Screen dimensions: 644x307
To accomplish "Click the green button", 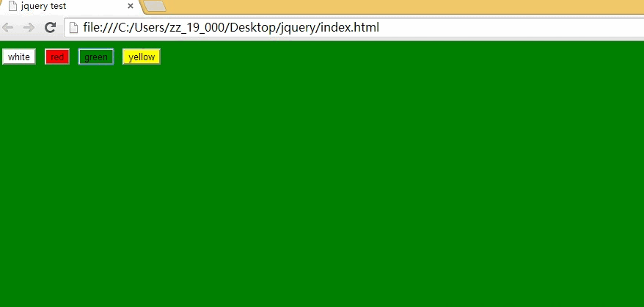I will pos(95,57).
